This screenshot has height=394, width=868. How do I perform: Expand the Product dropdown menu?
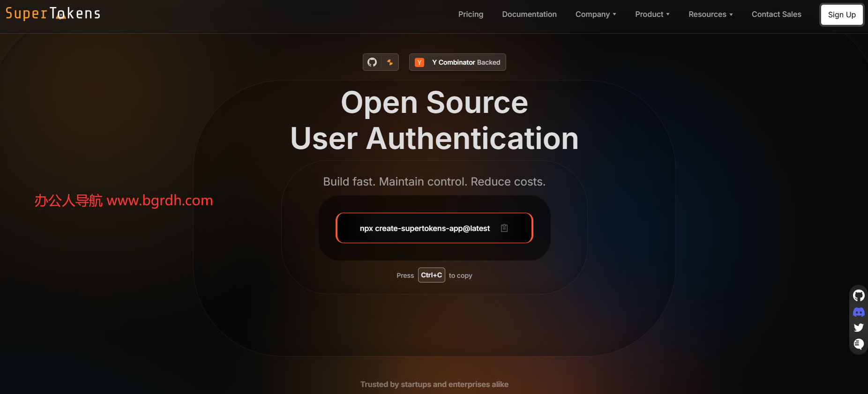[x=652, y=15]
